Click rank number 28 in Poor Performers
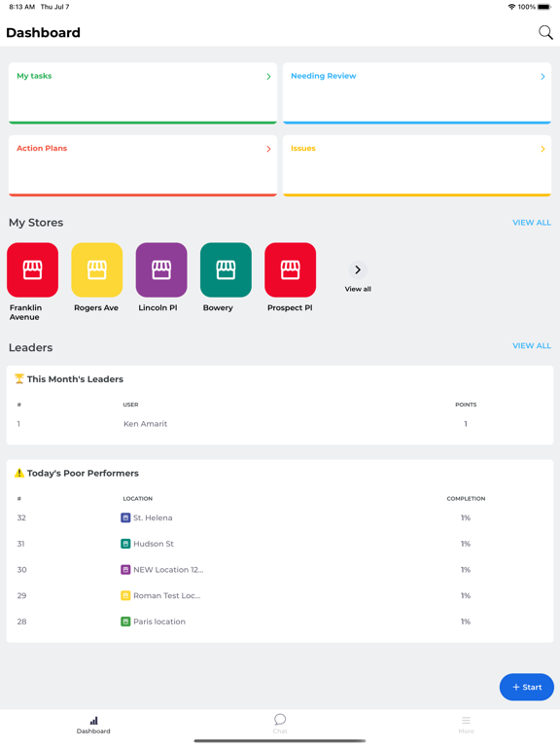The image size is (560, 747). click(21, 622)
